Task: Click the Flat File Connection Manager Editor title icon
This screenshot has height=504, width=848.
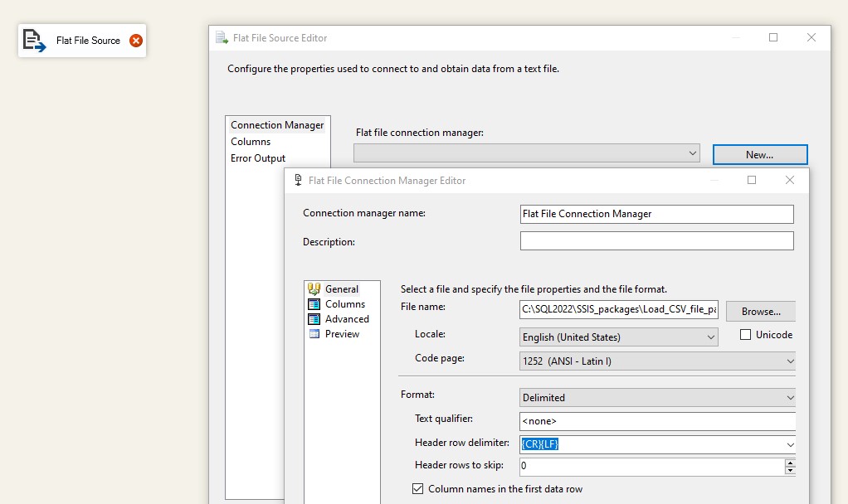Action: 298,180
